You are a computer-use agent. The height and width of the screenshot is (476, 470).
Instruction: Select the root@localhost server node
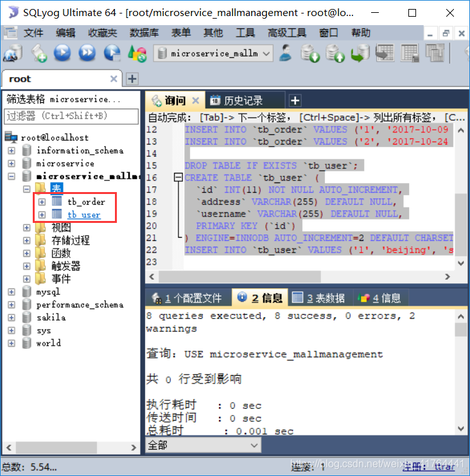55,138
